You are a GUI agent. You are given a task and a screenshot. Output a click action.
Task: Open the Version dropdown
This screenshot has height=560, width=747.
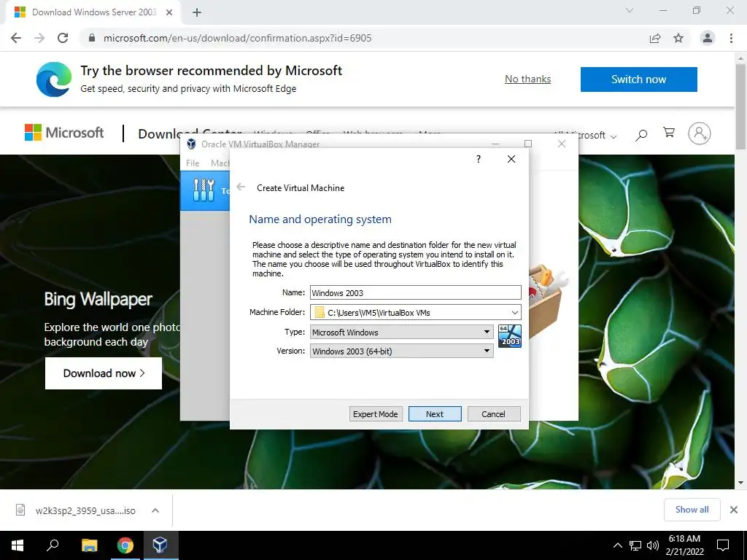click(487, 351)
